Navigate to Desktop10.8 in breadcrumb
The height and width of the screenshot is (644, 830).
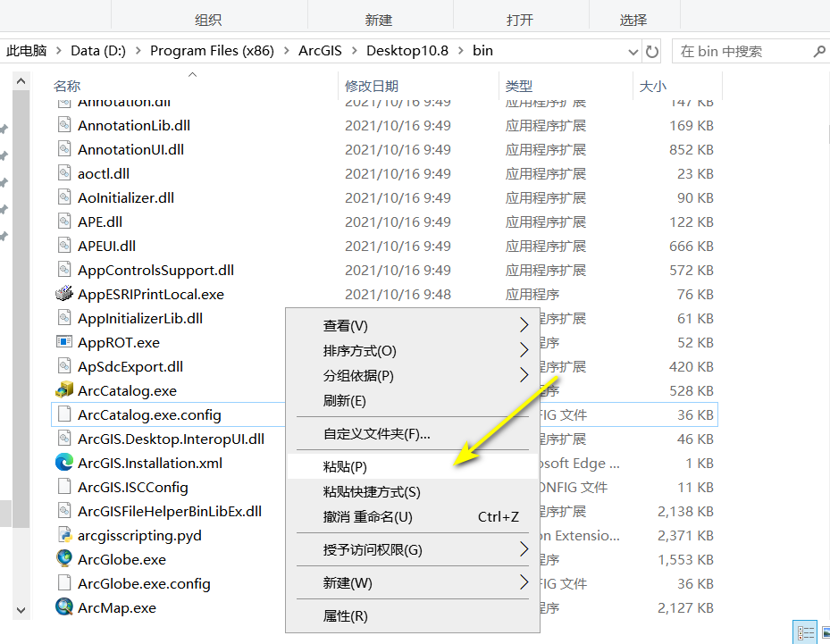(x=407, y=51)
